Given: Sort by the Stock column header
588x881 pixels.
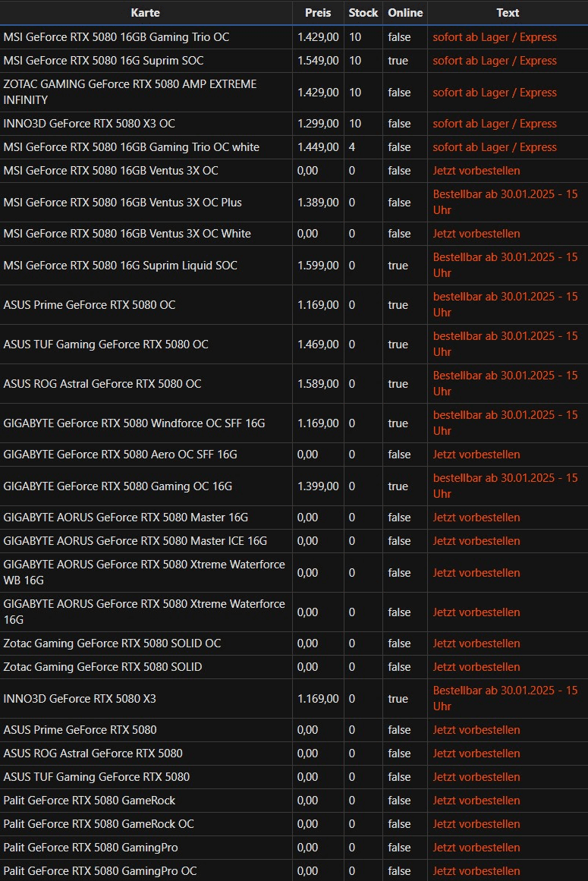Looking at the screenshot, I should (x=363, y=12).
